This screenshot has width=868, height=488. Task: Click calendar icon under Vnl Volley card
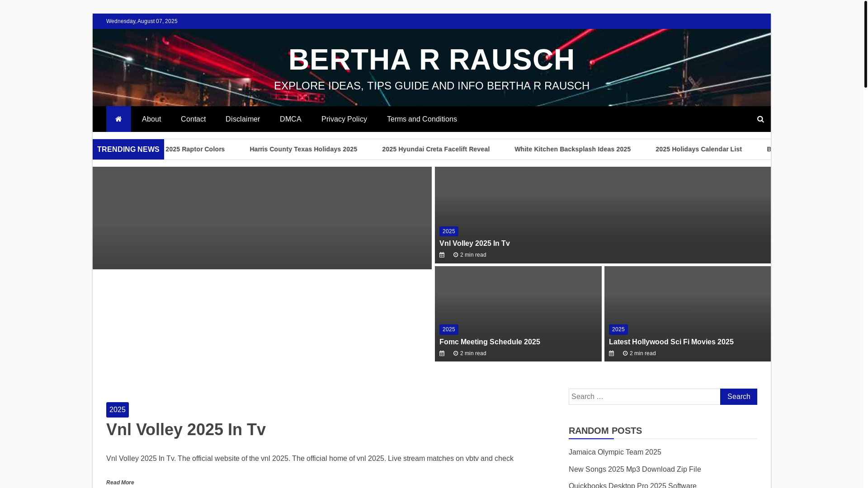442,255
